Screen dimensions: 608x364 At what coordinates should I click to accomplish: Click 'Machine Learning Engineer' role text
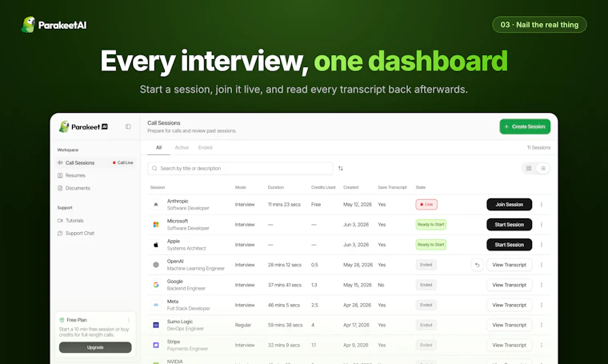coord(196,268)
